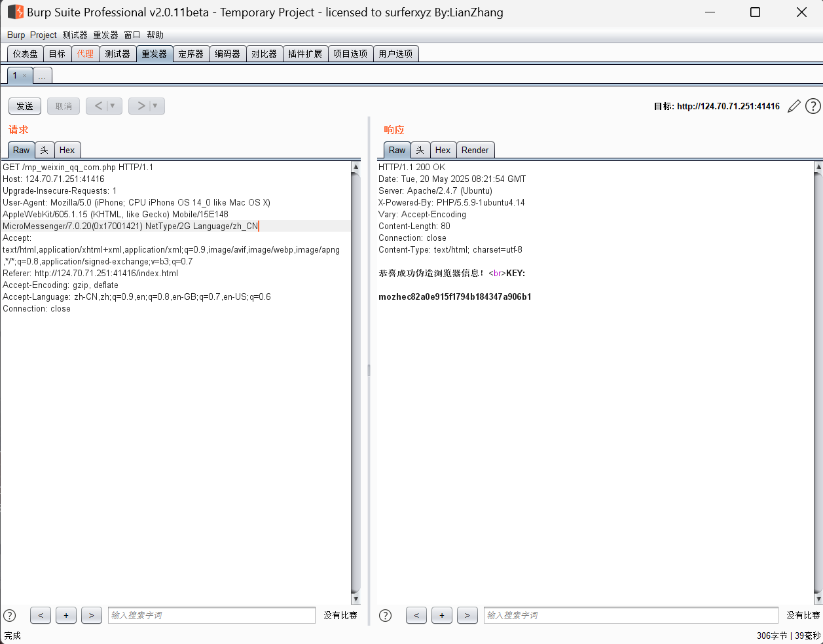Focus the request search input field
The height and width of the screenshot is (644, 823).
211,615
